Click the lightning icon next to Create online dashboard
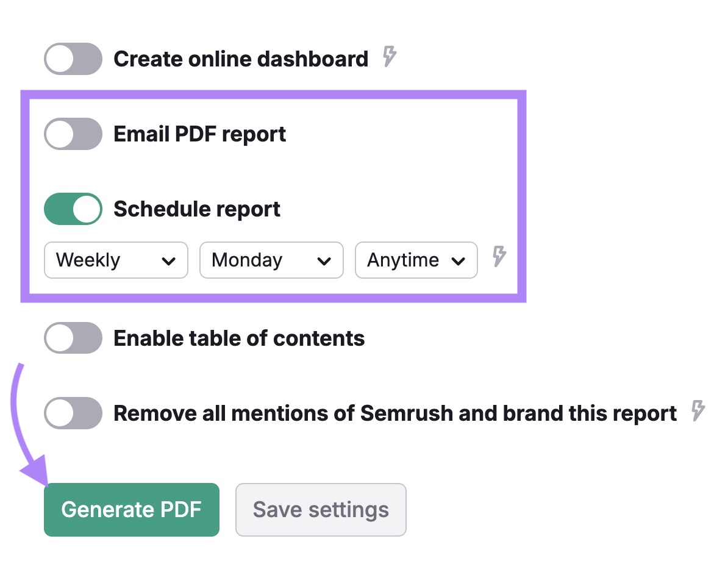Viewport: 728px width, 572px height. coord(390,57)
